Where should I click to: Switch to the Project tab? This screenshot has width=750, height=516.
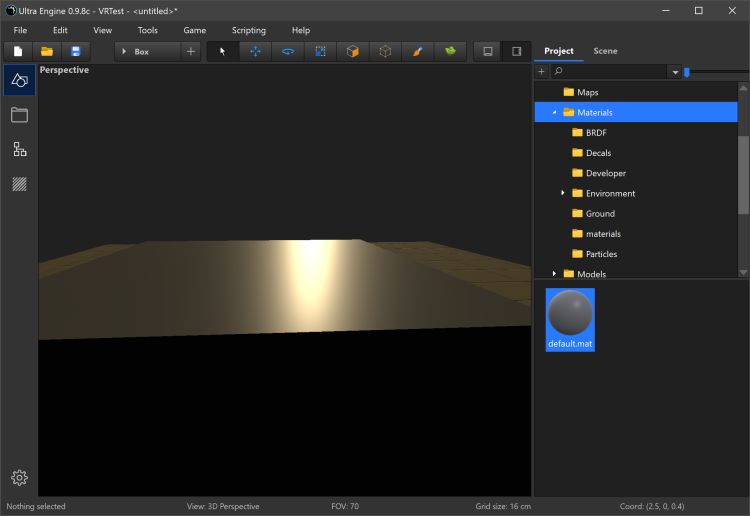point(559,51)
